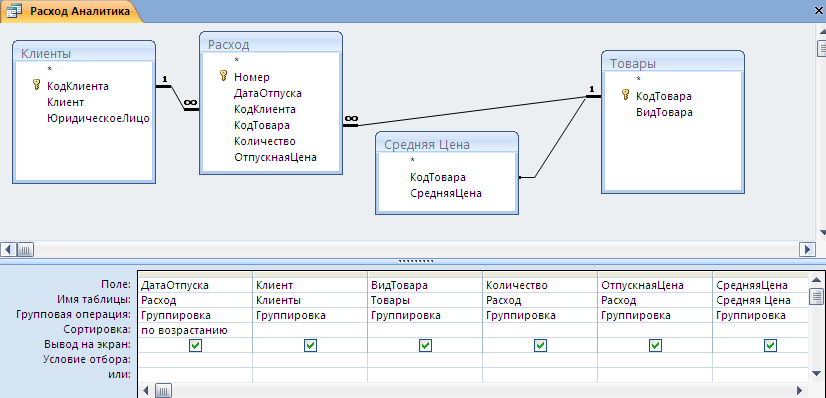Click the ДатаОтпуска cell in the Поле row
This screenshot has width=826, height=398.
pos(195,285)
